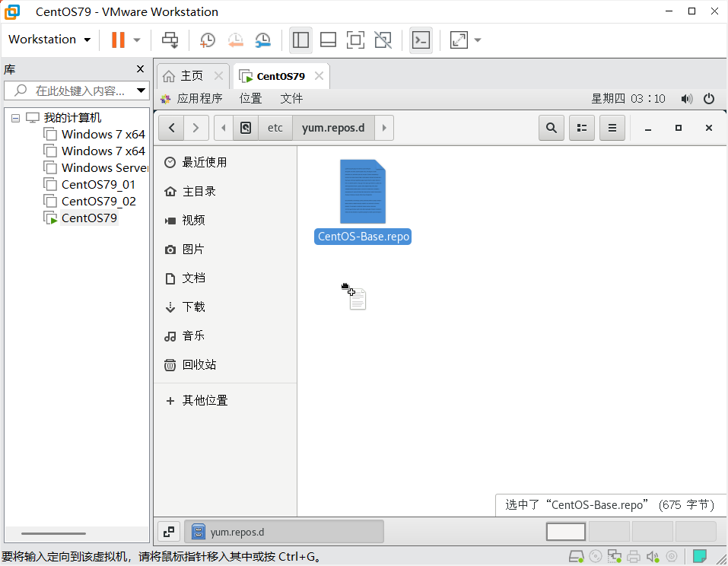
Task: Select the yum.repos.d path button
Action: coord(333,128)
